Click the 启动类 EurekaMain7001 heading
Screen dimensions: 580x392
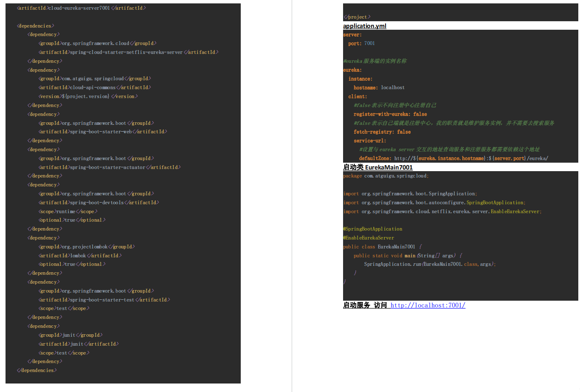click(x=377, y=167)
